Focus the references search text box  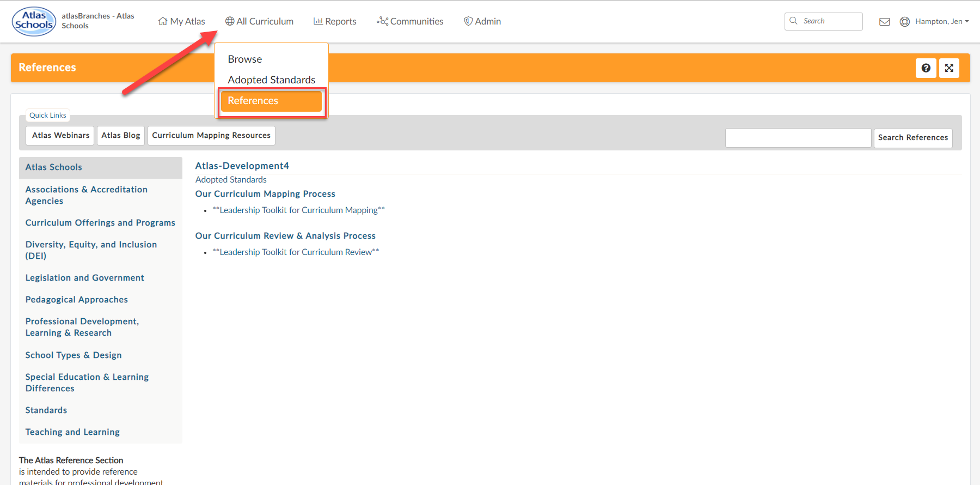point(798,138)
